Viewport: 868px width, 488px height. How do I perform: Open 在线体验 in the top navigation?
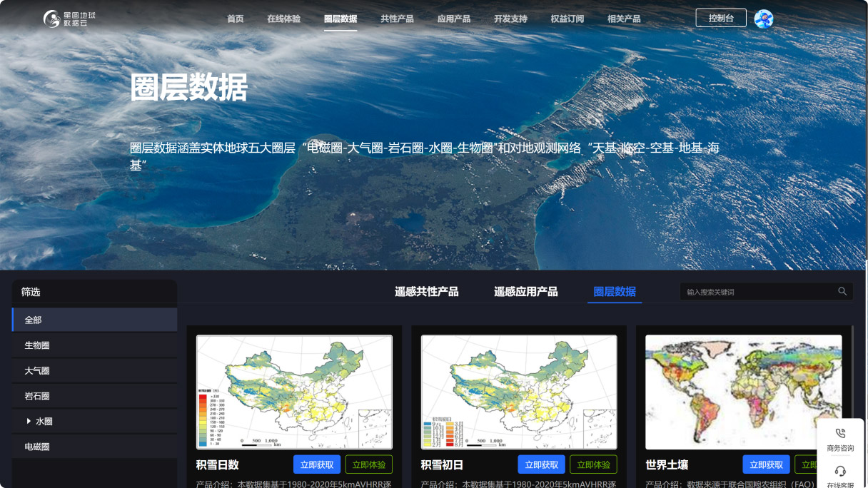[283, 19]
